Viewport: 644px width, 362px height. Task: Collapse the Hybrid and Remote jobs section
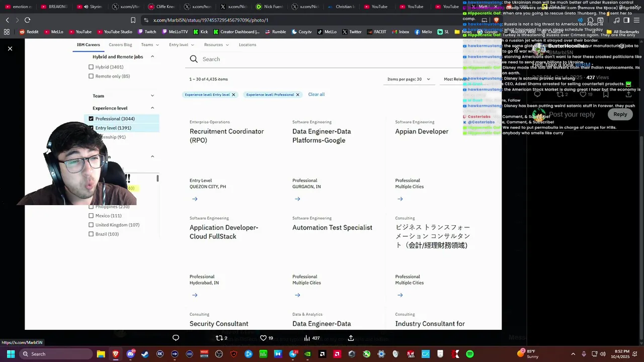tap(152, 57)
